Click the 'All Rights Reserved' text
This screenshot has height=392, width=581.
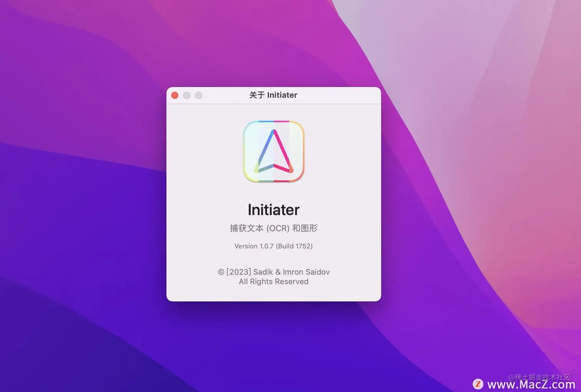(274, 281)
